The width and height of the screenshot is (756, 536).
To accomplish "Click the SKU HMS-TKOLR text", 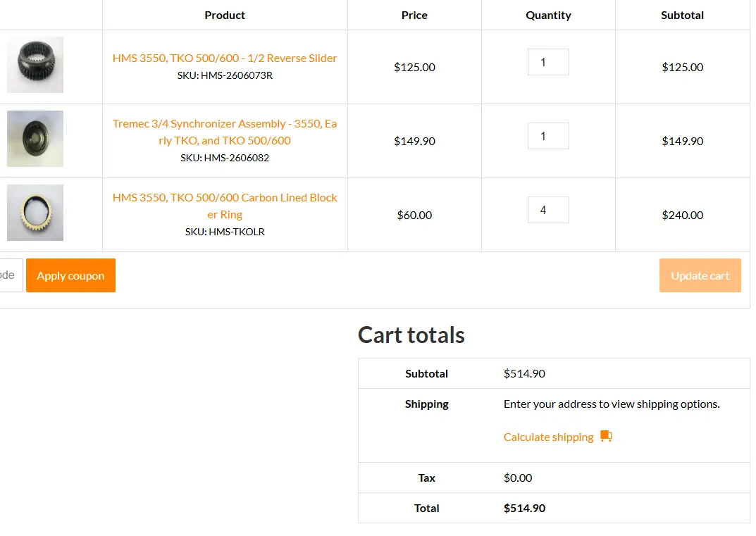I will [x=225, y=232].
